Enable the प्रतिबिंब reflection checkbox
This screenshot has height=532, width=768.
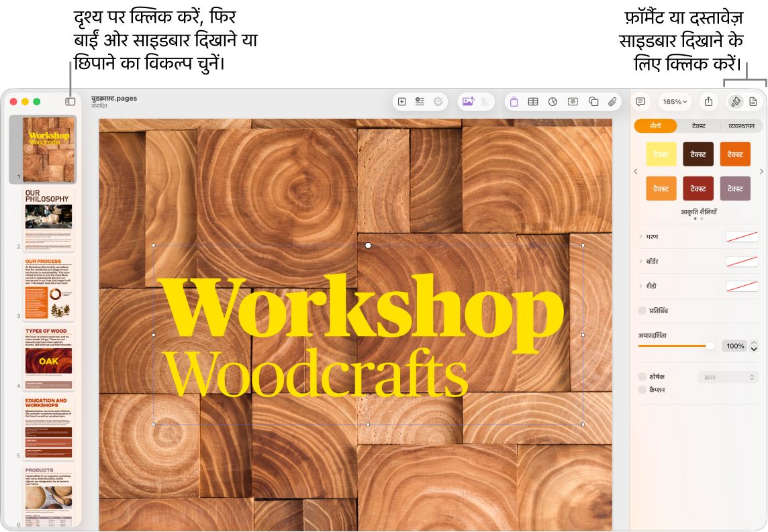click(642, 311)
